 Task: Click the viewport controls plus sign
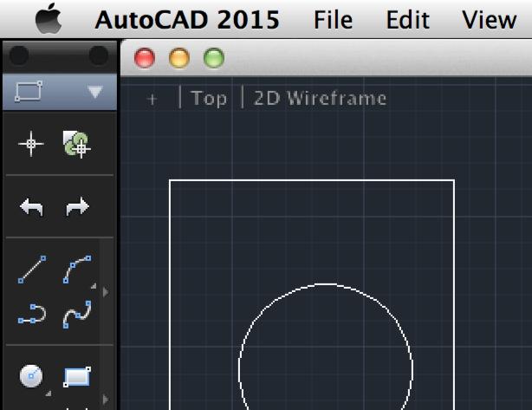pyautogui.click(x=152, y=100)
